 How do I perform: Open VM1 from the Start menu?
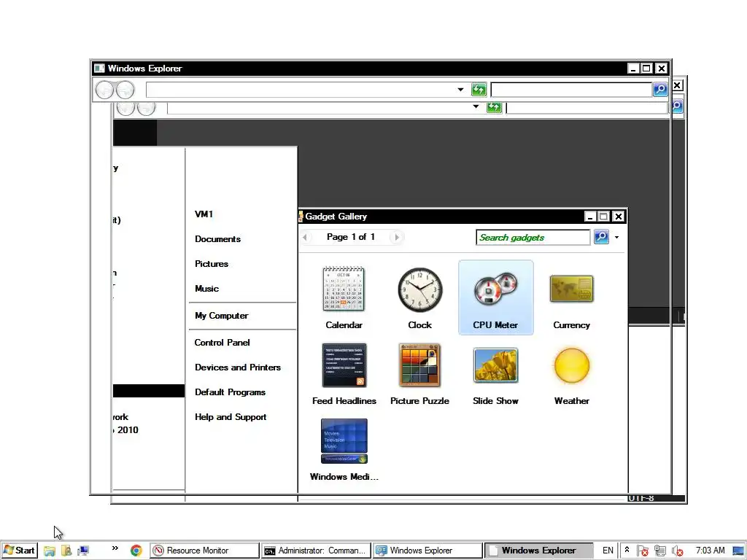point(204,214)
